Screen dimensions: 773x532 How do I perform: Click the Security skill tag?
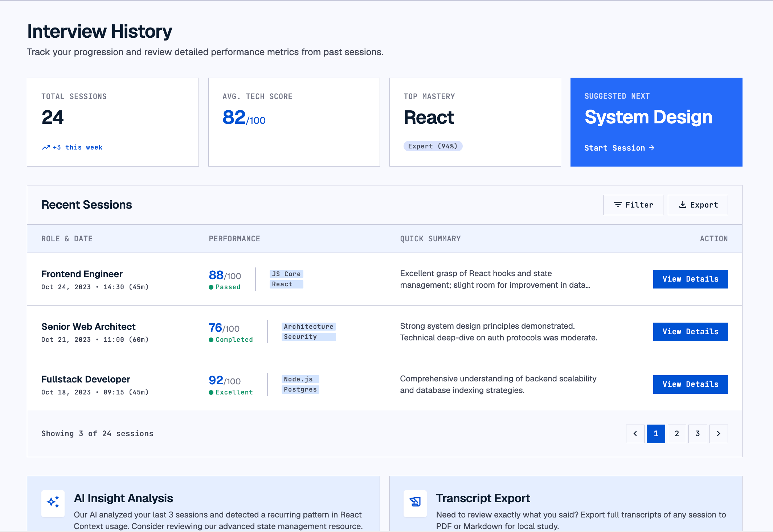308,337
